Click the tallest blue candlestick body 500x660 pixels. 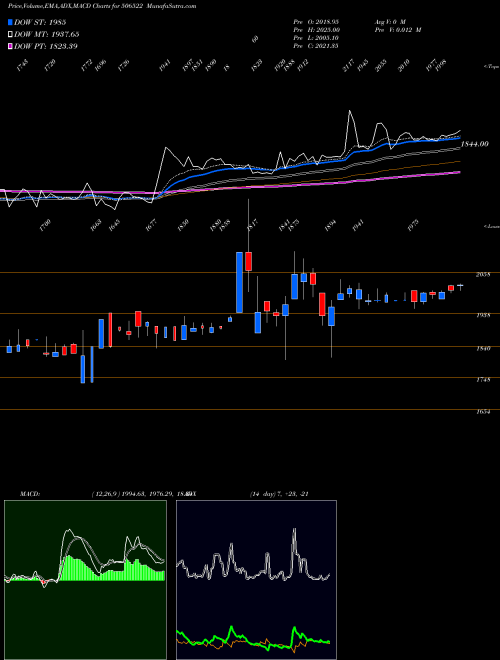coord(239,282)
